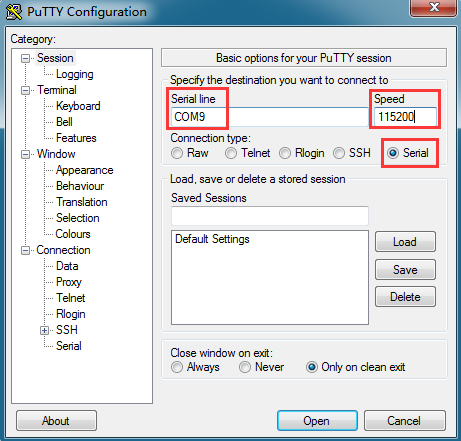Close the PuTTY Configuration window

coord(433,7)
